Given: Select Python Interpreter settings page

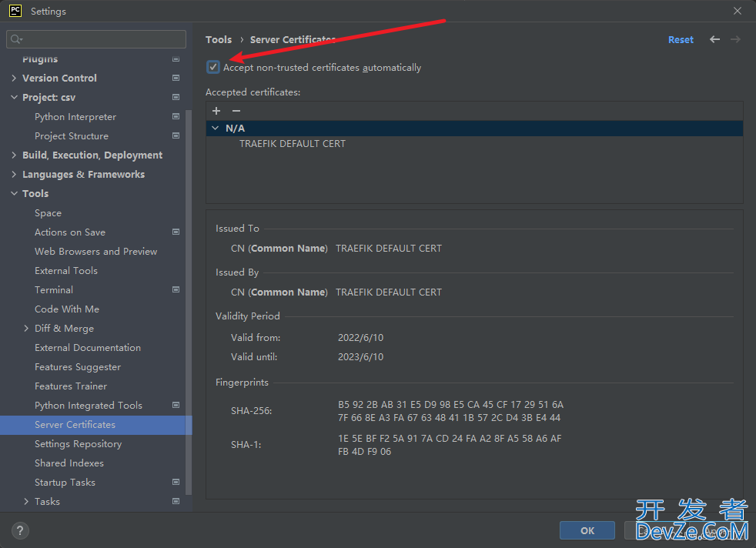Looking at the screenshot, I should pyautogui.click(x=75, y=117).
